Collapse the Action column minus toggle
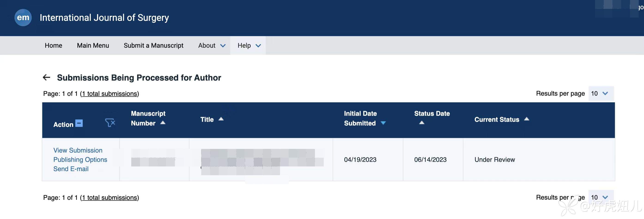 tap(79, 123)
